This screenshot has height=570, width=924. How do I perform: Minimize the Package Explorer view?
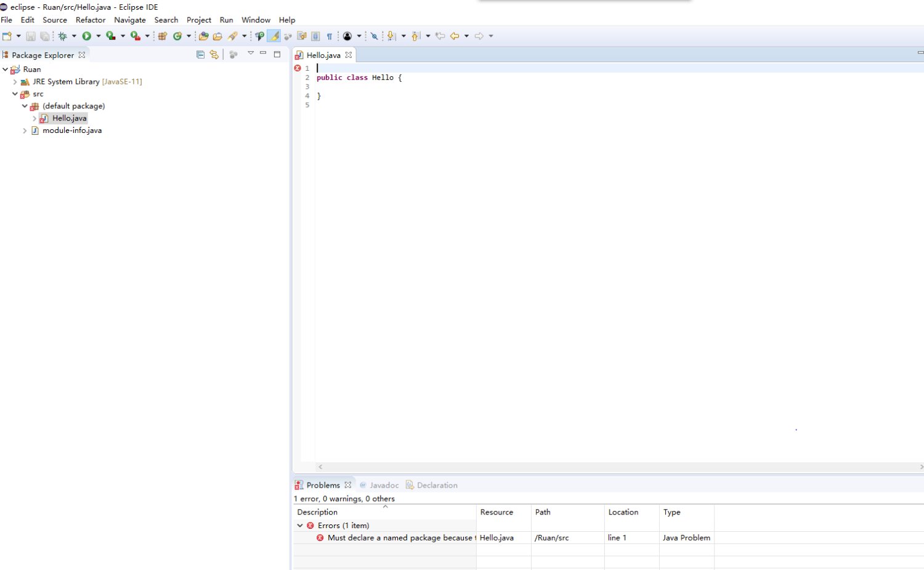[263, 54]
